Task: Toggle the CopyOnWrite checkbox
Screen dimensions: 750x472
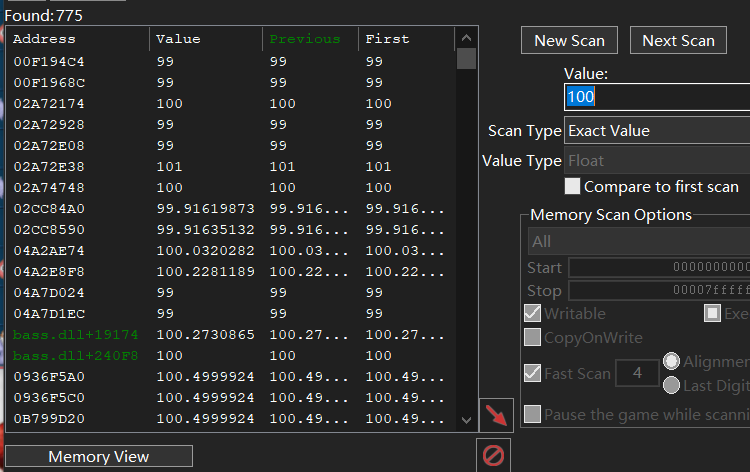Action: 532,337
